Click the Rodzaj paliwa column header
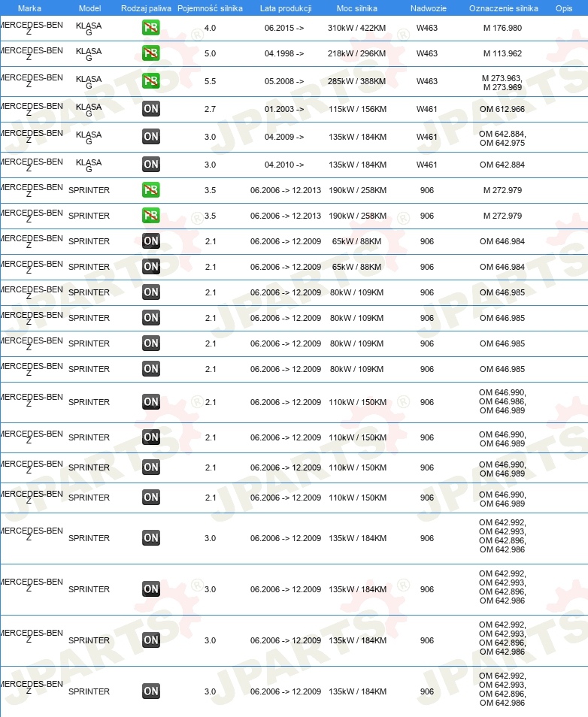The height and width of the screenshot is (717, 588). [146, 8]
